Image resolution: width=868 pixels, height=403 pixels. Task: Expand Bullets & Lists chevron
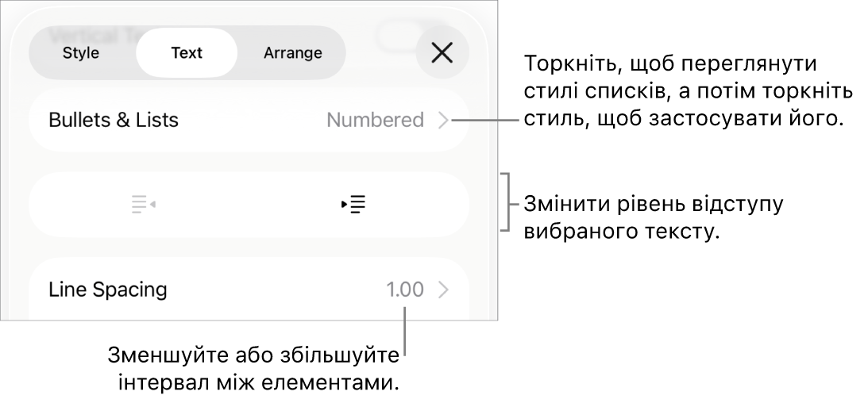[444, 120]
